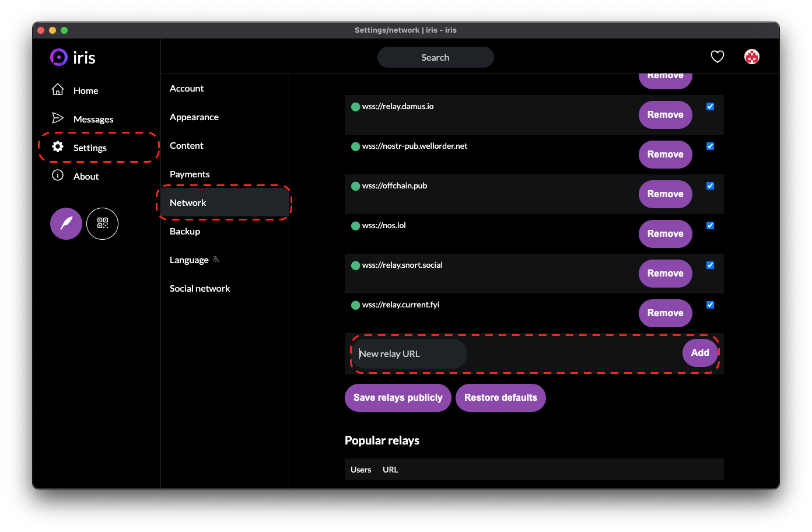The image size is (812, 532).
Task: Open the QR code button
Action: [103, 223]
